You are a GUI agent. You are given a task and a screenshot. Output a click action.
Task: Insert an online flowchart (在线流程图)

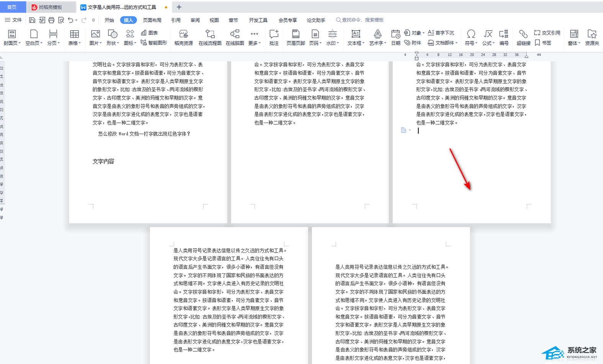[x=210, y=38]
